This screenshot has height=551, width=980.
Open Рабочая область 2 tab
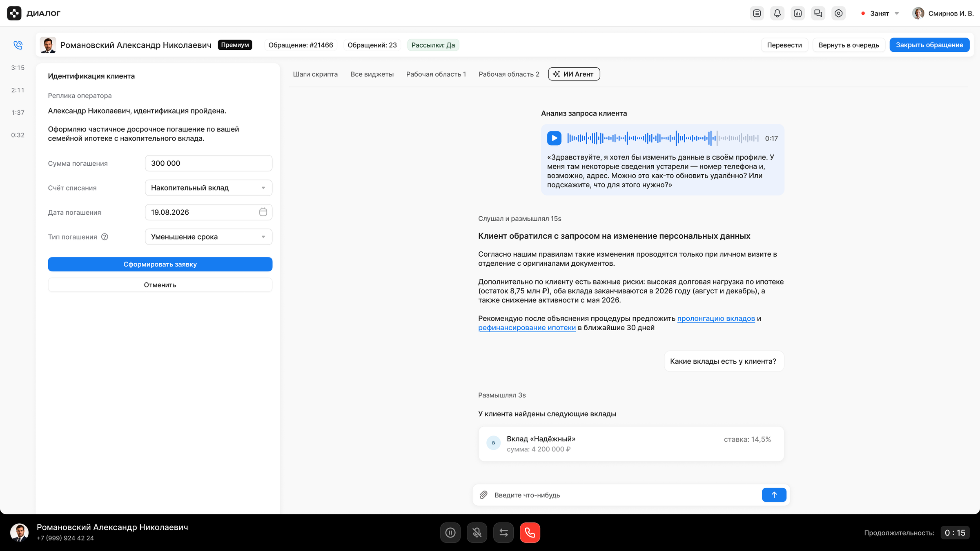[509, 74]
